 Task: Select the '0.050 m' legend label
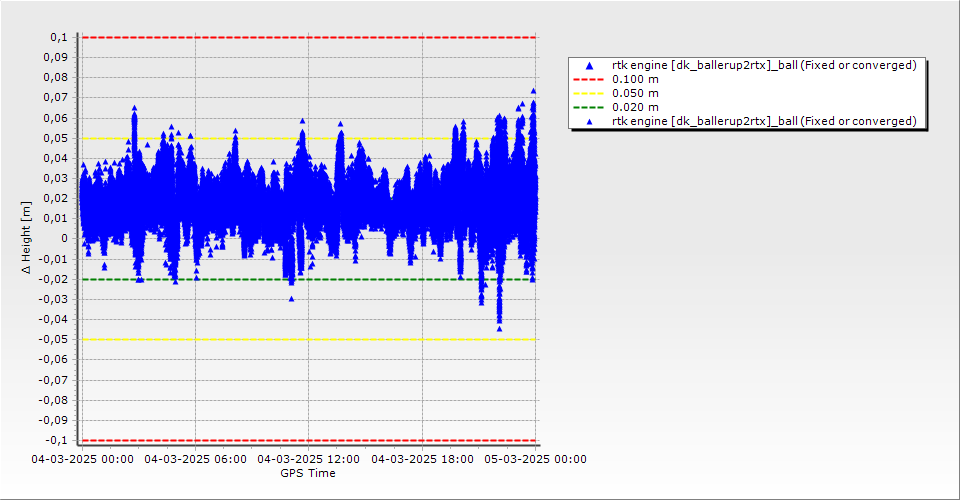click(636, 94)
